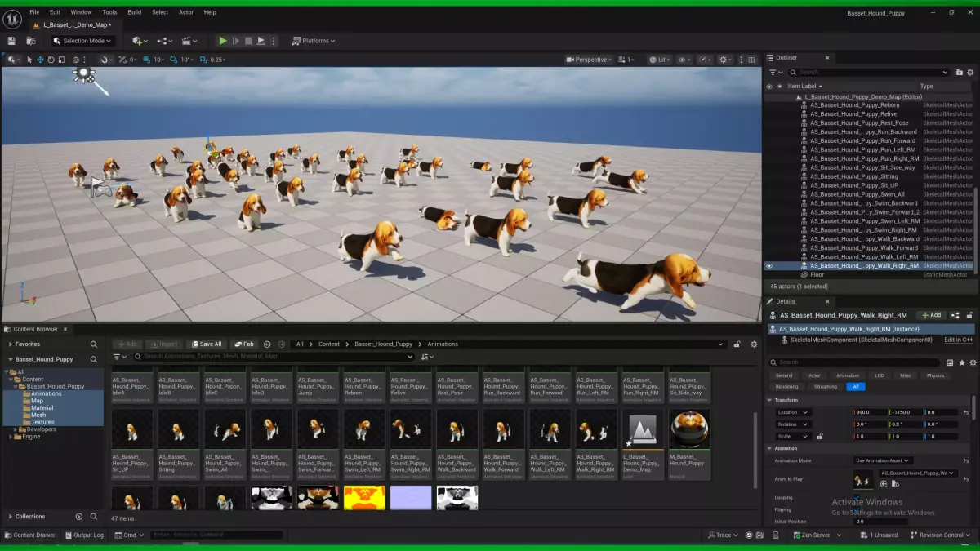Screen dimensions: 980x551
Task: Open the Lit view mode dropdown
Action: 658,60
